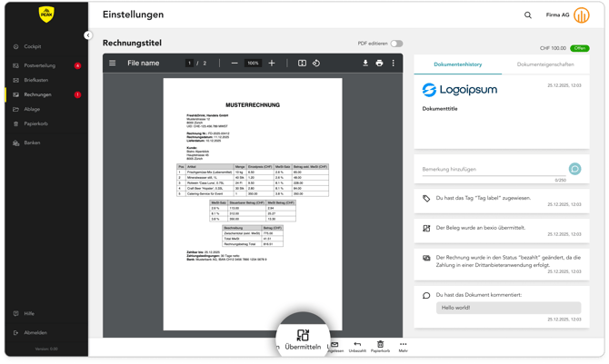The width and height of the screenshot is (609, 364).
Task: Open the search magnifier icon
Action: 528,15
